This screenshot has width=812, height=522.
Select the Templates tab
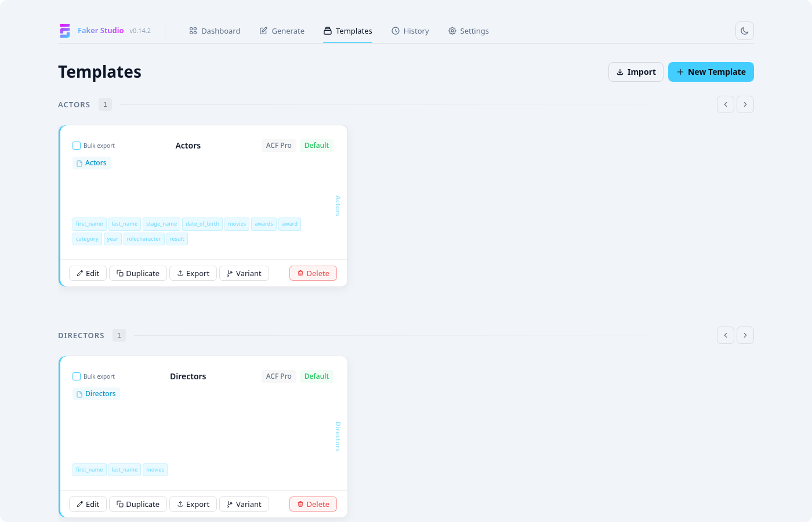click(x=348, y=31)
